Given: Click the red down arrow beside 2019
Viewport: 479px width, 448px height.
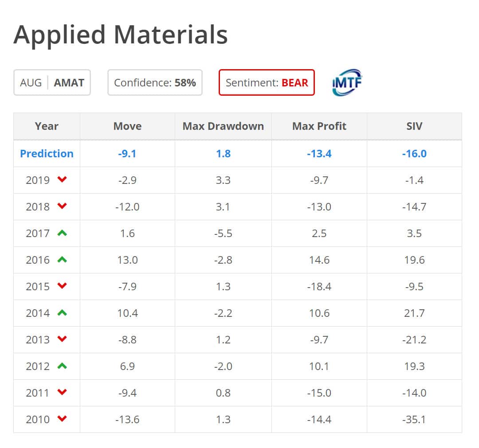Looking at the screenshot, I should coord(62,179).
